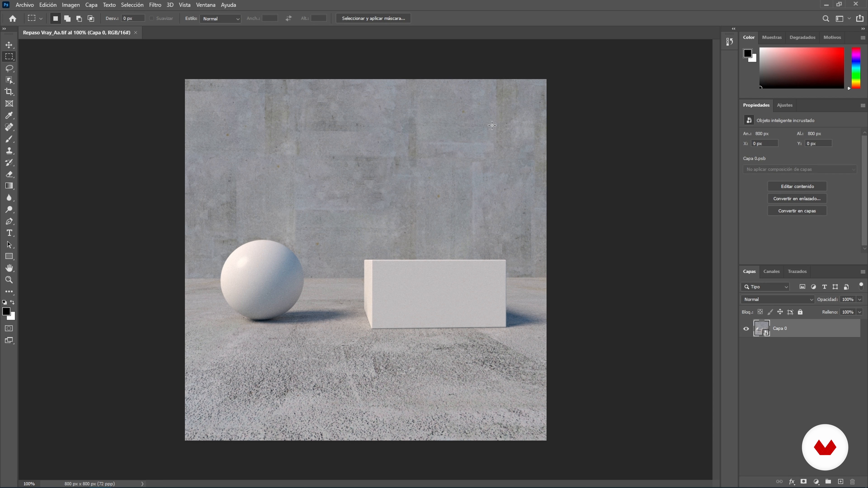Open the Propiedades panel menu
The image size is (868, 488).
[x=863, y=106]
